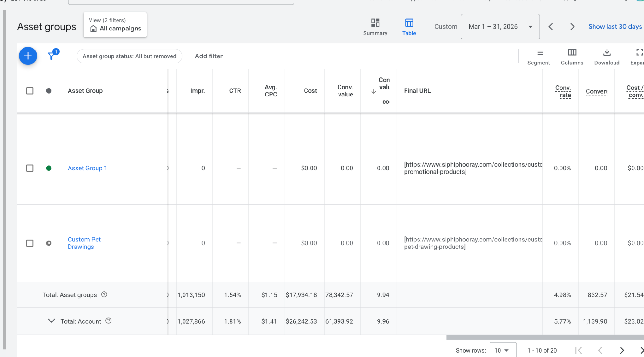Sort by Cost / conv. column

635,91
